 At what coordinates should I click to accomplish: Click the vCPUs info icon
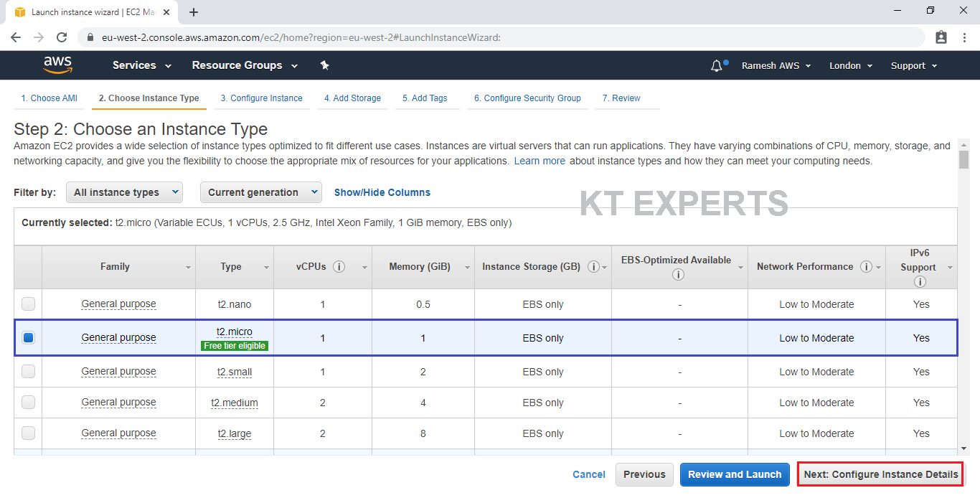[339, 267]
